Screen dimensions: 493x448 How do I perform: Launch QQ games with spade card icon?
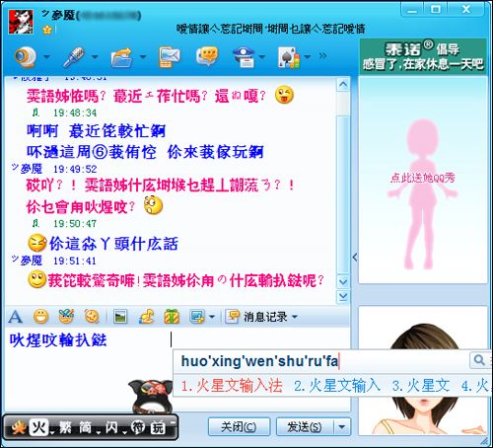(289, 57)
